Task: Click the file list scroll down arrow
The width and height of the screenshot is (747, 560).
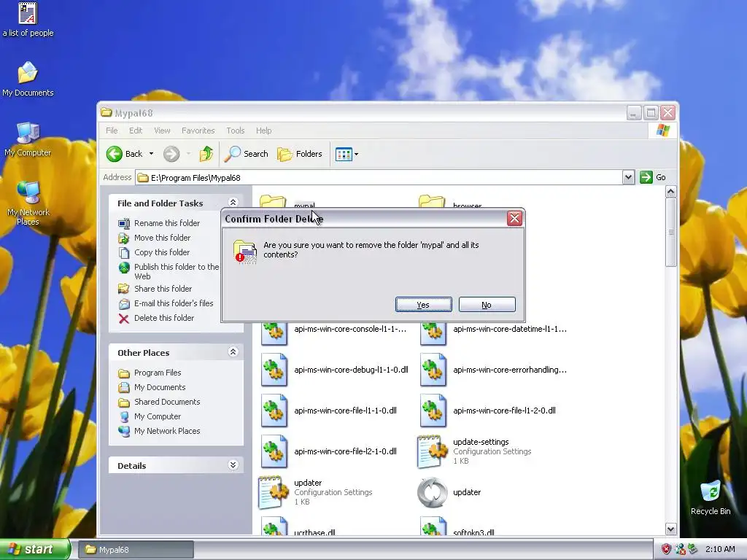Action: tap(671, 529)
